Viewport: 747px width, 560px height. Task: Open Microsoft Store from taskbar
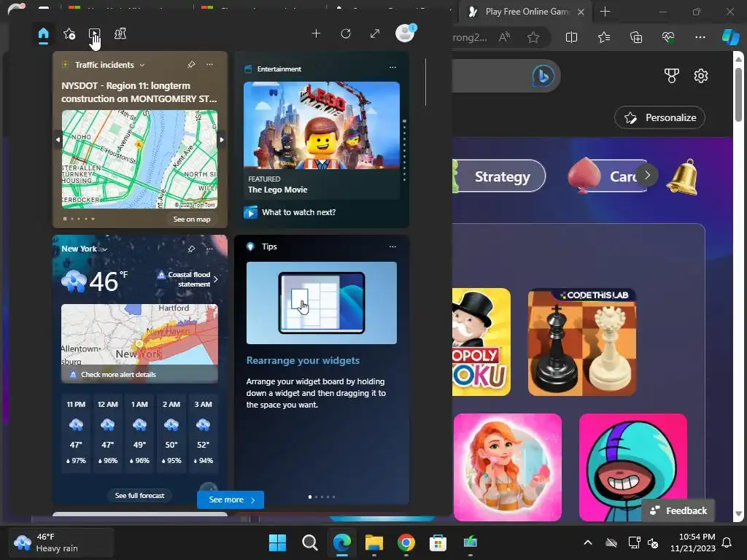pos(438,542)
